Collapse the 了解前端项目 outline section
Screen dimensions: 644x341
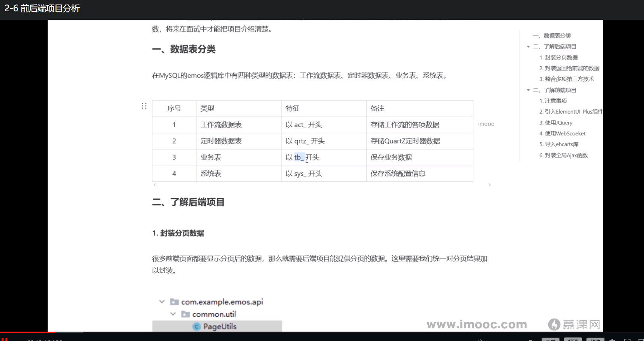[528, 90]
